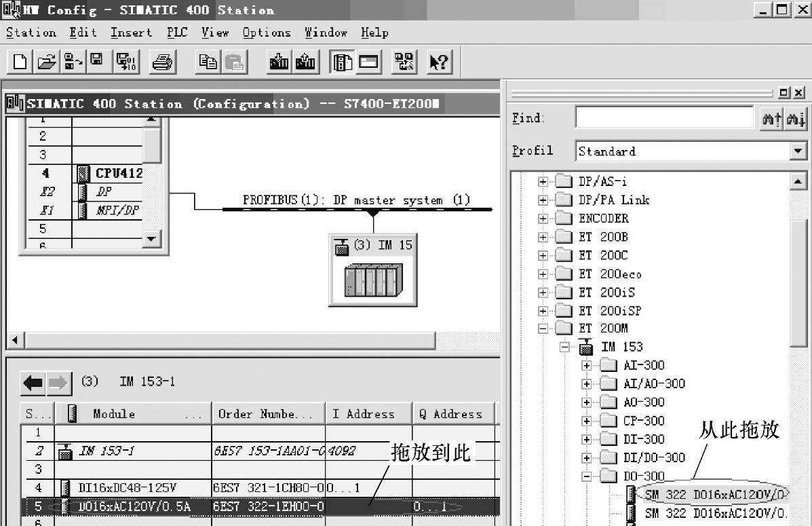Viewport: 812px width, 526px height.
Task: Click the Configure Network icon
Action: click(x=404, y=62)
